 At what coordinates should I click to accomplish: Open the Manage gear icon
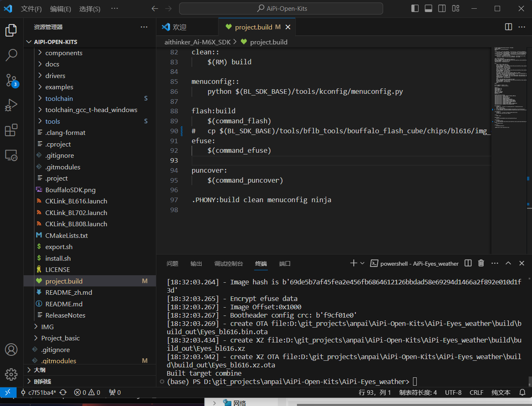tap(11, 374)
